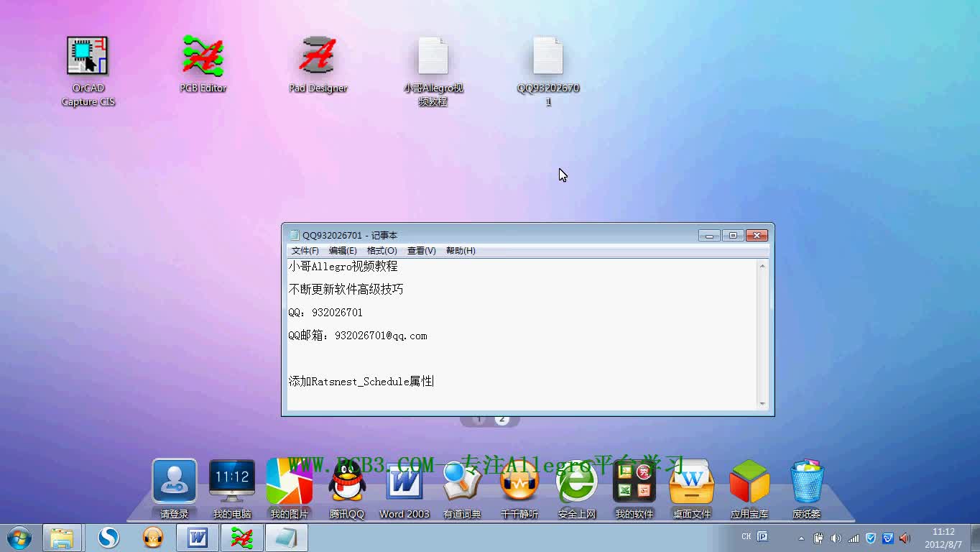Open OrCAD Capture CIS desktop shortcut
The height and width of the screenshot is (552, 980).
point(88,71)
